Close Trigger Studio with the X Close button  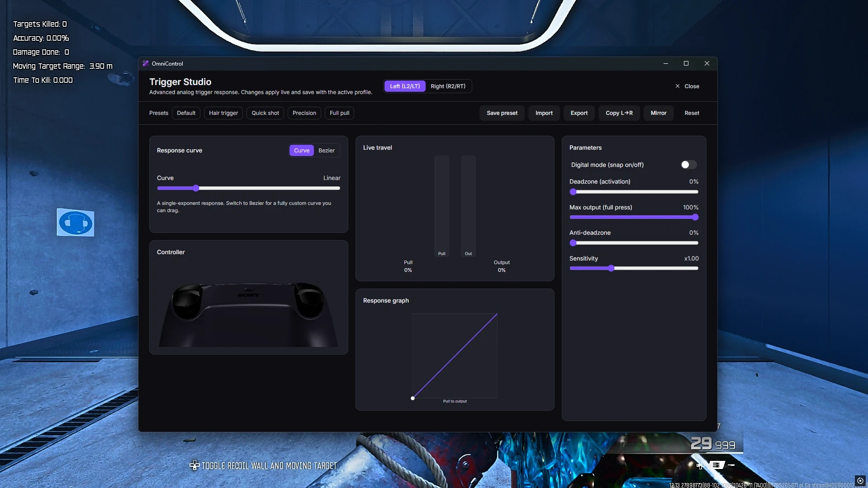click(687, 86)
